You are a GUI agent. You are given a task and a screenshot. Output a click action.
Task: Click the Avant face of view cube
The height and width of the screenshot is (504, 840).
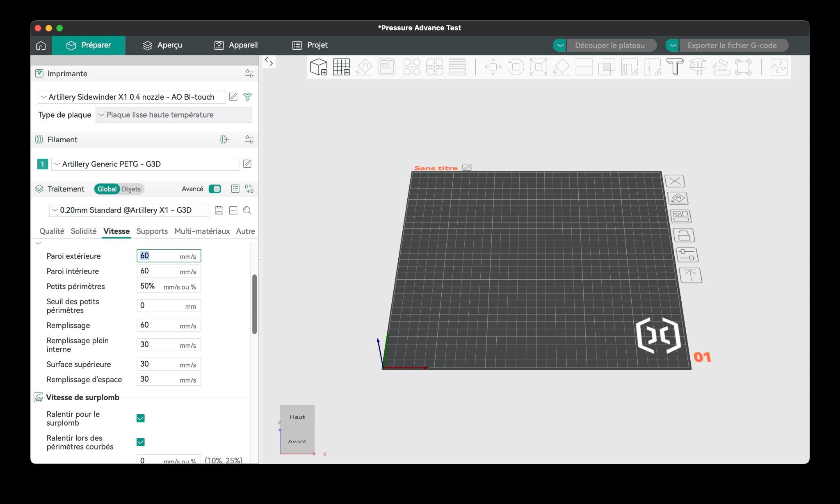click(297, 441)
